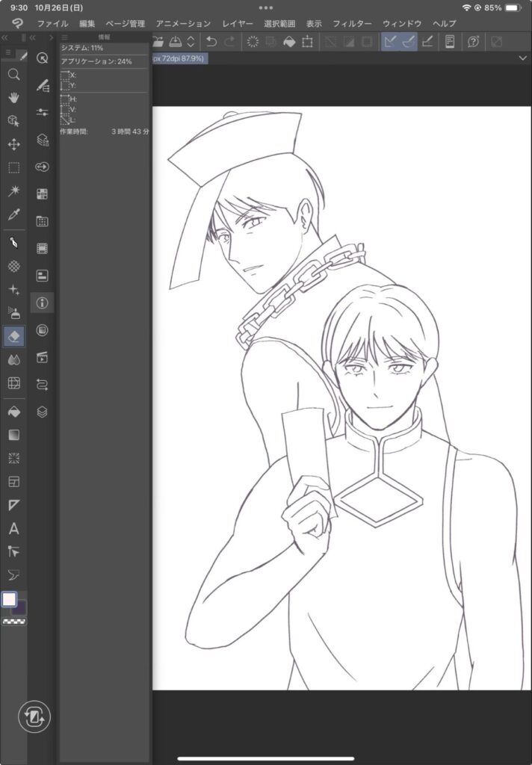Screen dimensions: 532x765
Task: Expand the canvas tab list chevron
Action: click(x=522, y=58)
